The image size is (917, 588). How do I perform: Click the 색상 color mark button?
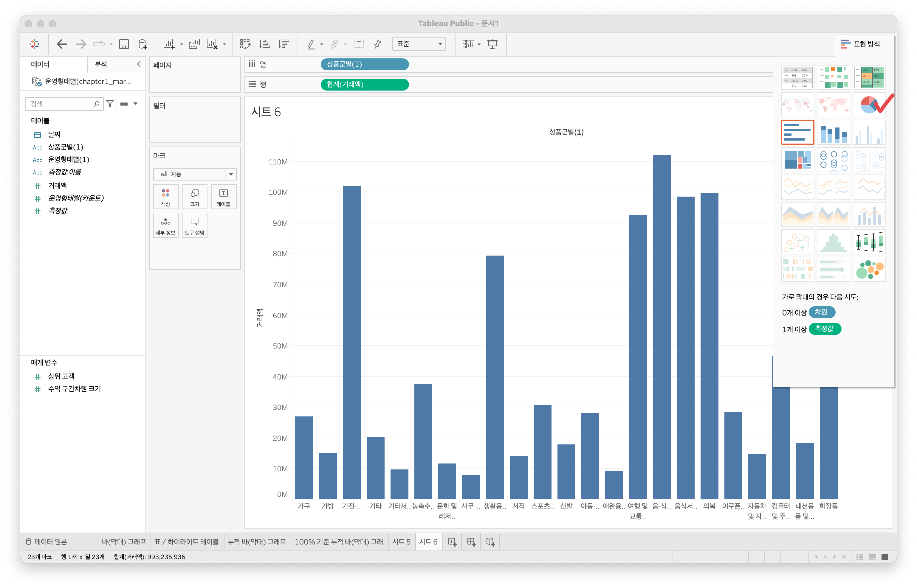coord(165,197)
